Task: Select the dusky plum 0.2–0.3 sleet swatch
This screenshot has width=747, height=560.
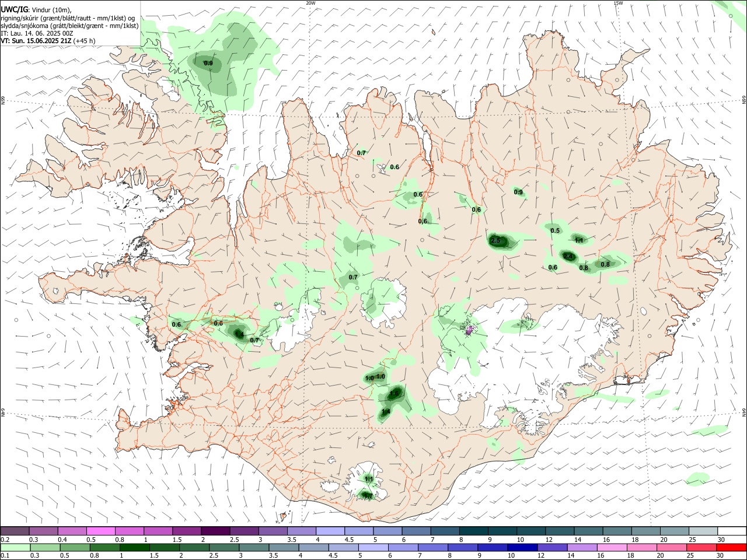Action: [x=15, y=531]
